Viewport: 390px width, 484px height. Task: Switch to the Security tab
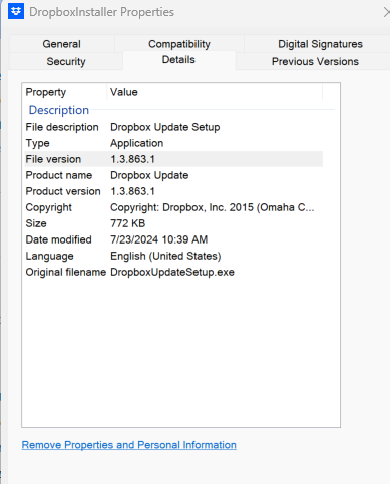pos(66,61)
